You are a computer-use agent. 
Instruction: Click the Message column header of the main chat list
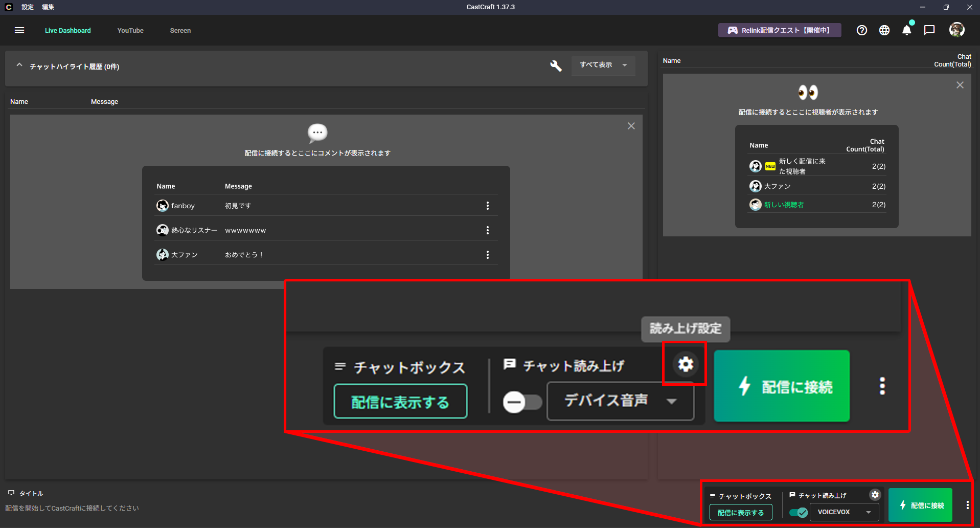[x=104, y=102]
